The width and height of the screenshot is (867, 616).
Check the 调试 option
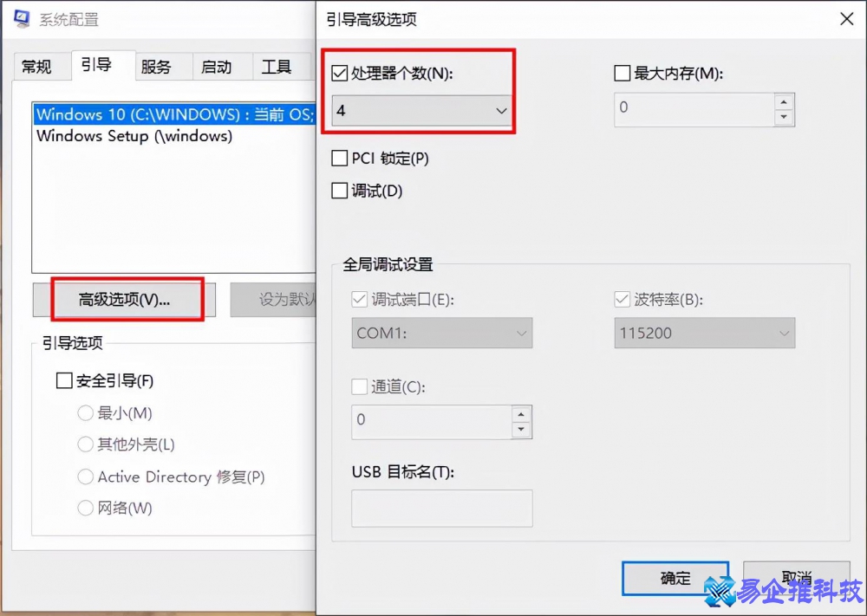(338, 191)
